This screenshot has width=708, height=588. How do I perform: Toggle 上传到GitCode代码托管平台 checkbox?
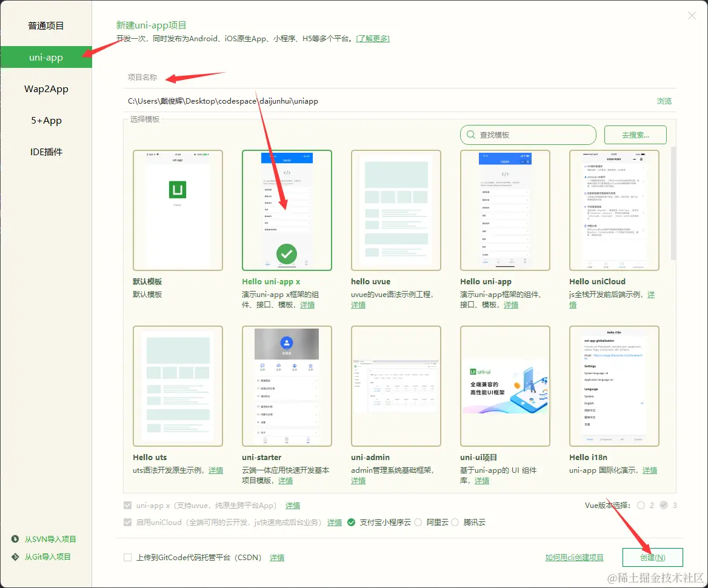pos(128,558)
